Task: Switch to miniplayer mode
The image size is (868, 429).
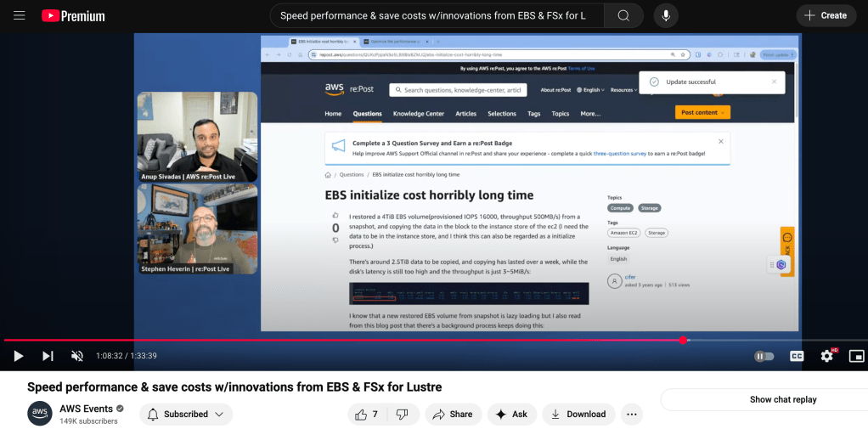Action: click(x=856, y=356)
